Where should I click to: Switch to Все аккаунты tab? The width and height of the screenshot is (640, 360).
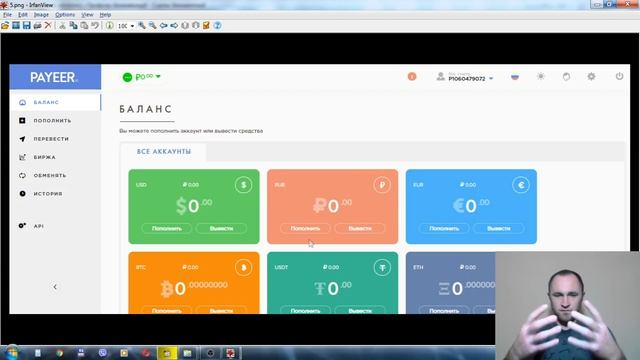point(164,151)
